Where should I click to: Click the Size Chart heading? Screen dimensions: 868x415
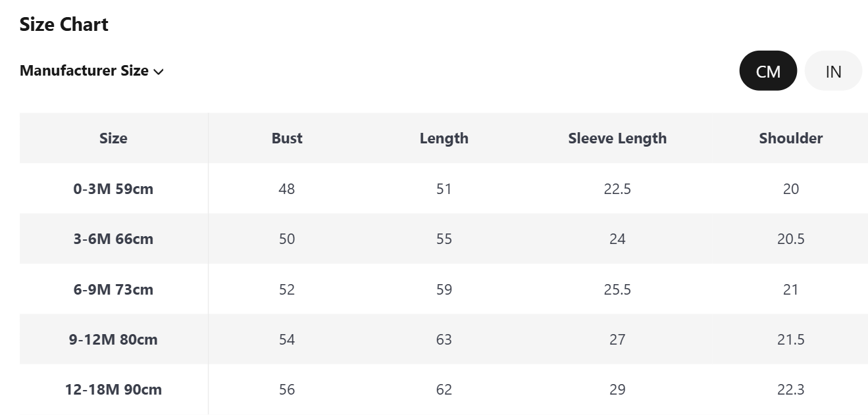click(x=64, y=24)
